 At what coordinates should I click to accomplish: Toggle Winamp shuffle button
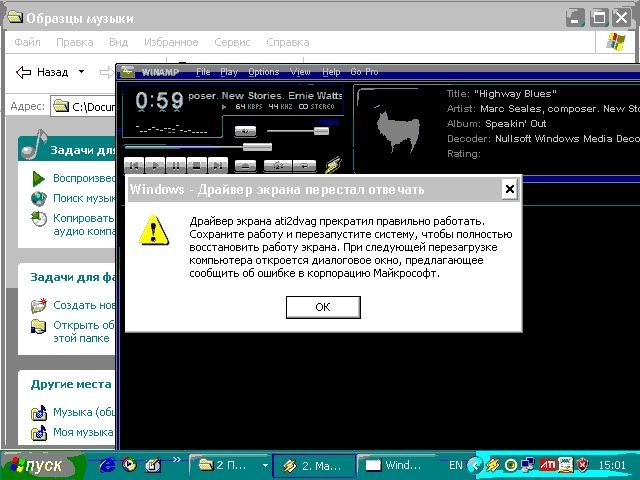click(x=279, y=165)
